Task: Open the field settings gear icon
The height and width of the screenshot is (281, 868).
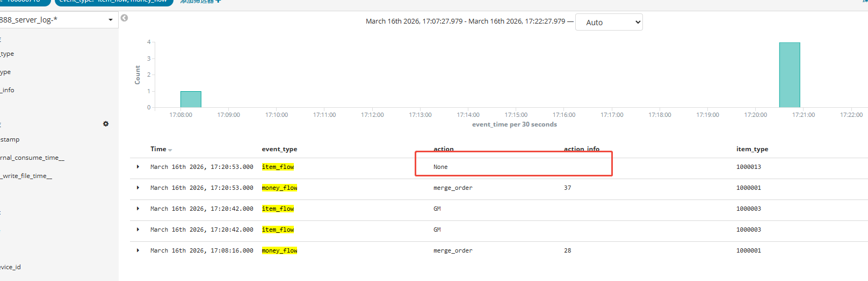Action: click(106, 124)
